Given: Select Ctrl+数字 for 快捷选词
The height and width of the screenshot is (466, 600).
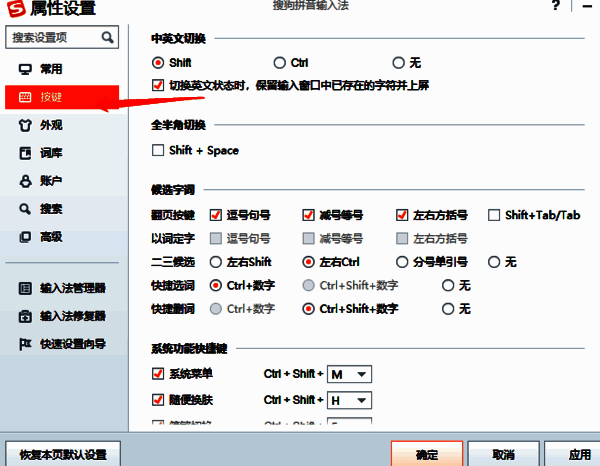Looking at the screenshot, I should pyautogui.click(x=216, y=285).
